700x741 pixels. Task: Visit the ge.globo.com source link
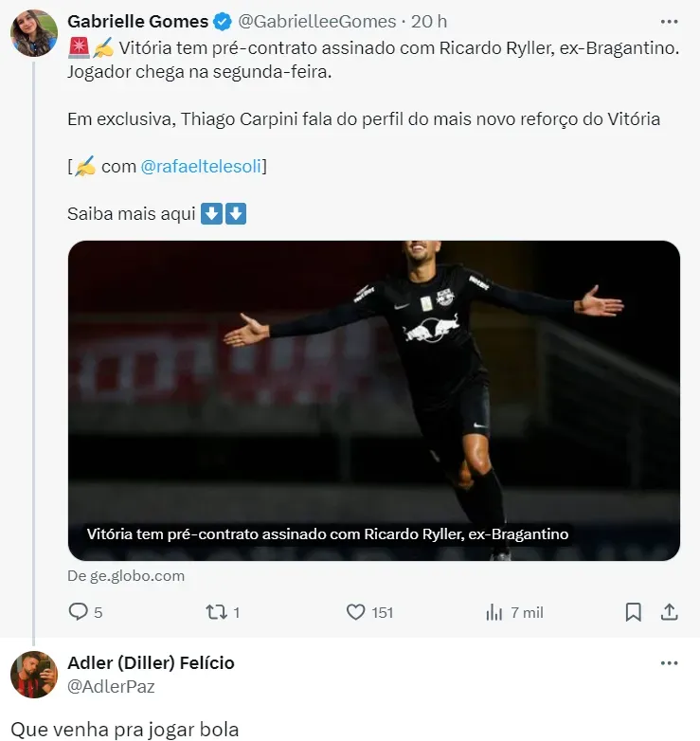tap(126, 575)
